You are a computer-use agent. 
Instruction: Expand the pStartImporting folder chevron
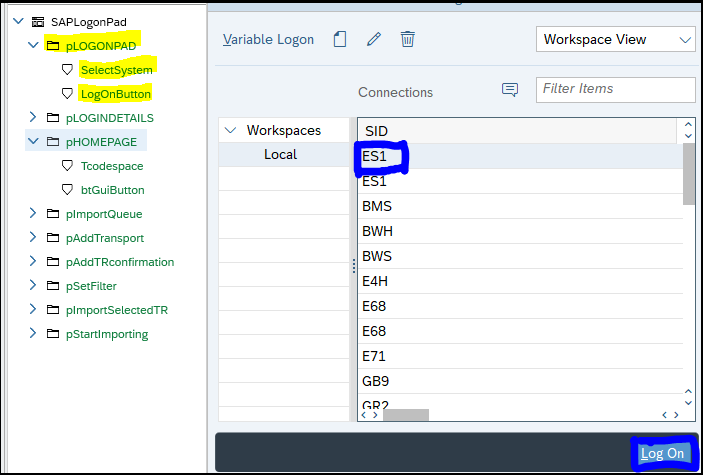[33, 333]
